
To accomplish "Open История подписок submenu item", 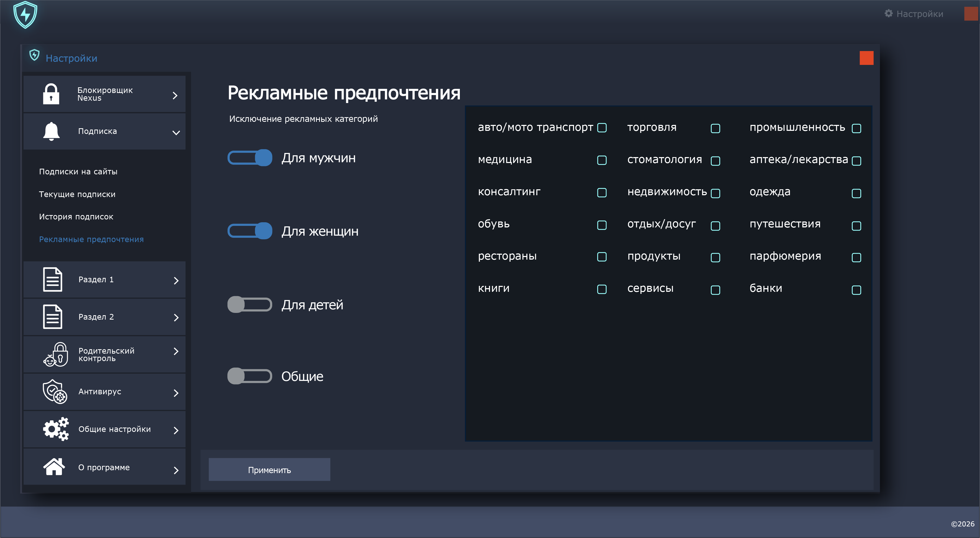I will 76,217.
